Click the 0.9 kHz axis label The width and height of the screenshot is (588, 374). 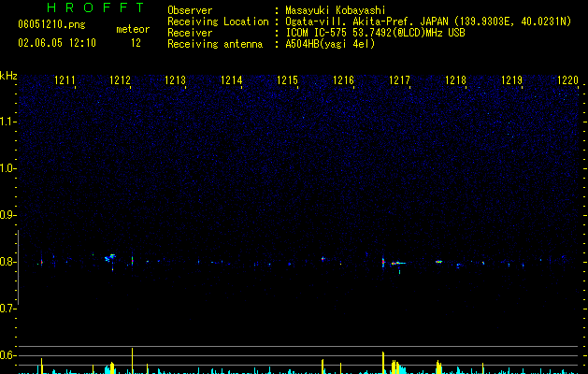7,215
